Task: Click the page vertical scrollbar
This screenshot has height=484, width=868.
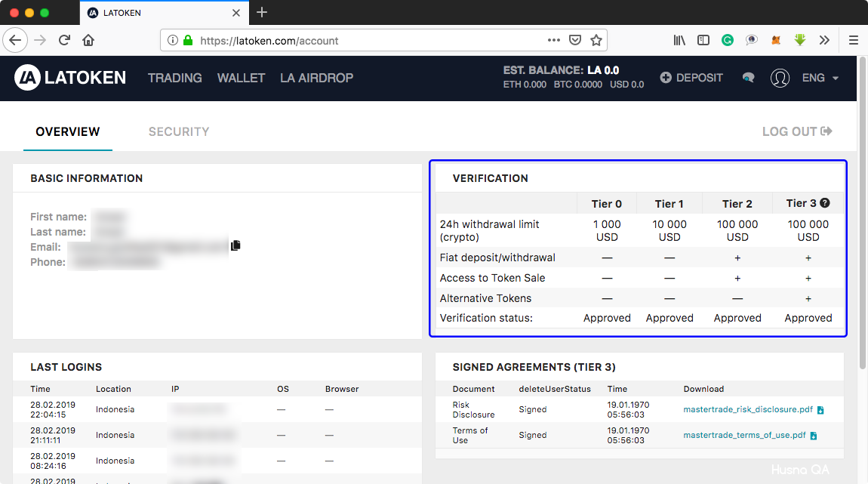Action: click(x=863, y=213)
